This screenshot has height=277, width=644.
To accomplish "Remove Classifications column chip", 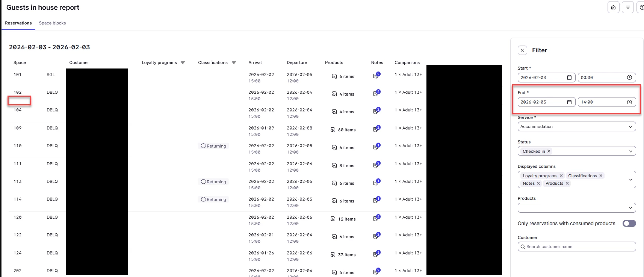I will 601,176.
